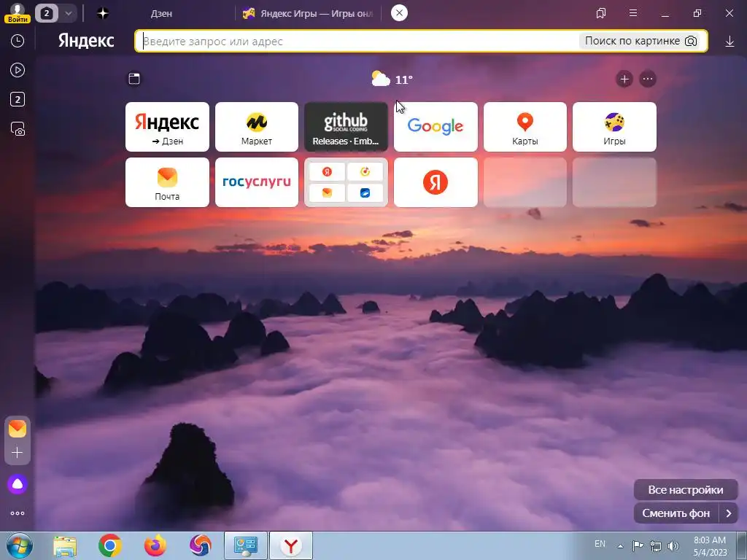
Task: Switch to Яндекс Игры tab
Action: [x=308, y=13]
